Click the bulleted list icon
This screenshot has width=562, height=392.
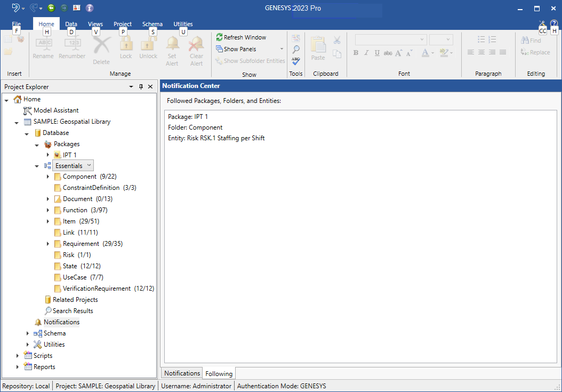481,39
